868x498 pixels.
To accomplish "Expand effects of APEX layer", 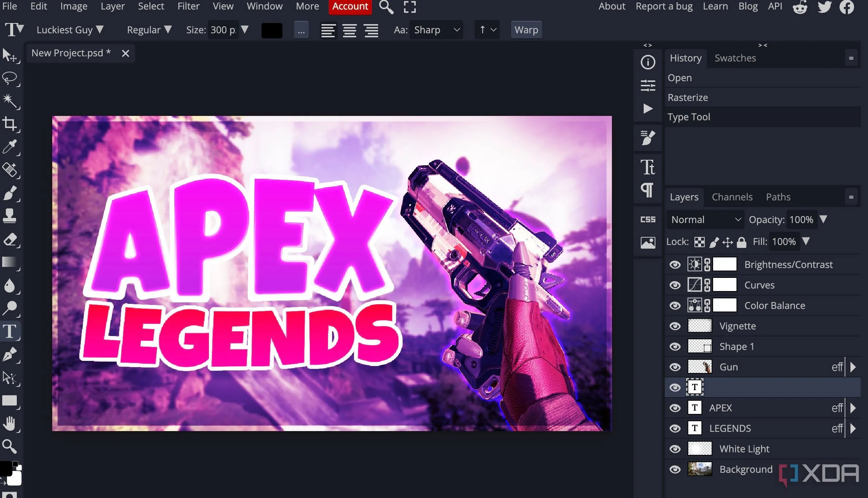I will click(x=853, y=408).
